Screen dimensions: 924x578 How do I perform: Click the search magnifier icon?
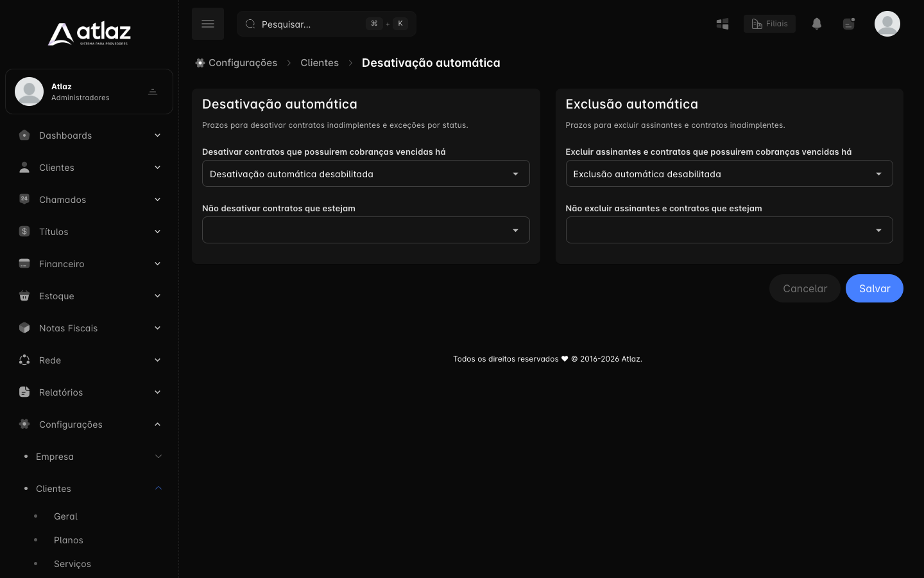pos(250,24)
